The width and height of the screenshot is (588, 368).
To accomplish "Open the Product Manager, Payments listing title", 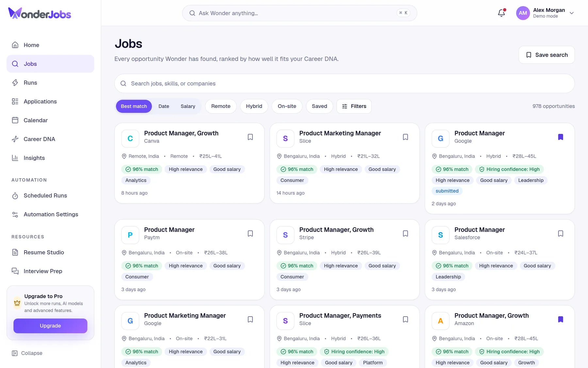I will pos(340,316).
